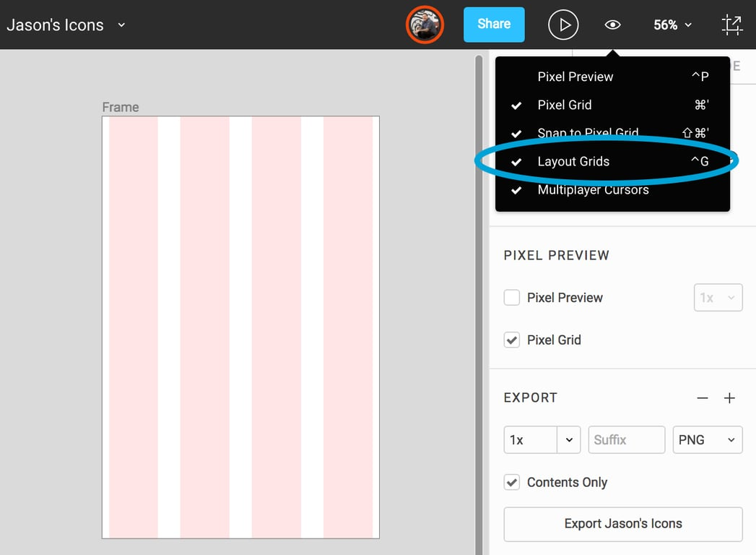The image size is (756, 555).
Task: Open the 1x export scale dropdown arrow
Action: (569, 439)
